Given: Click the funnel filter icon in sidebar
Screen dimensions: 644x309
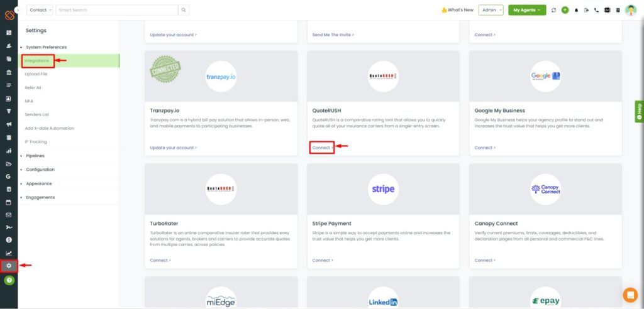Looking at the screenshot, I should tap(9, 111).
